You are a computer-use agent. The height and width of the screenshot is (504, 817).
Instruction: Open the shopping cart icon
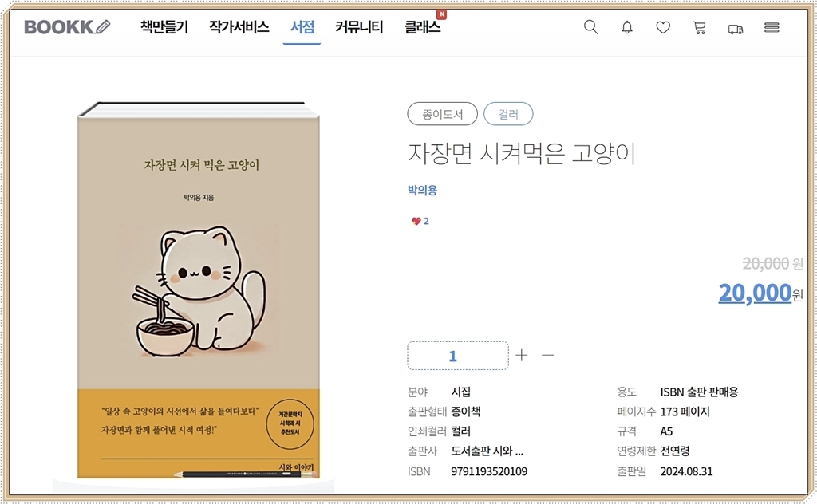pyautogui.click(x=699, y=28)
